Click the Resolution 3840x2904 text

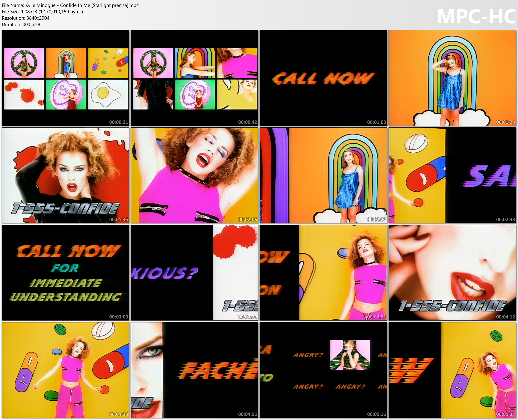pos(25,18)
